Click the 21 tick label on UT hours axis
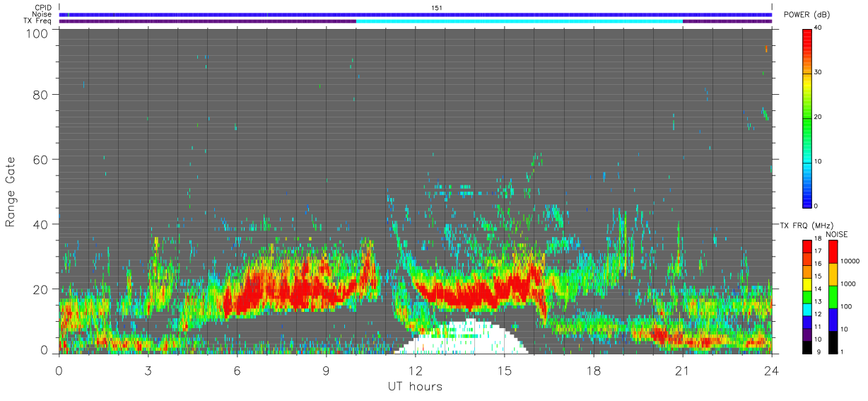The width and height of the screenshot is (868, 401). click(683, 370)
